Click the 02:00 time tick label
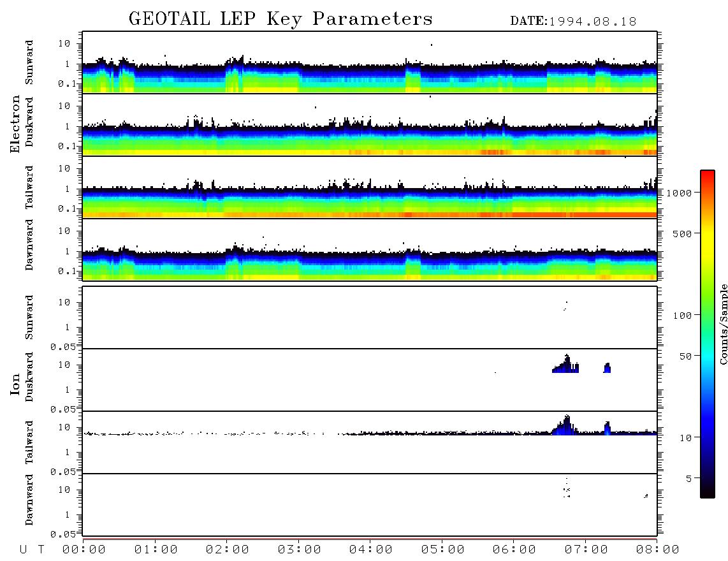The height and width of the screenshot is (561, 728). point(228,550)
